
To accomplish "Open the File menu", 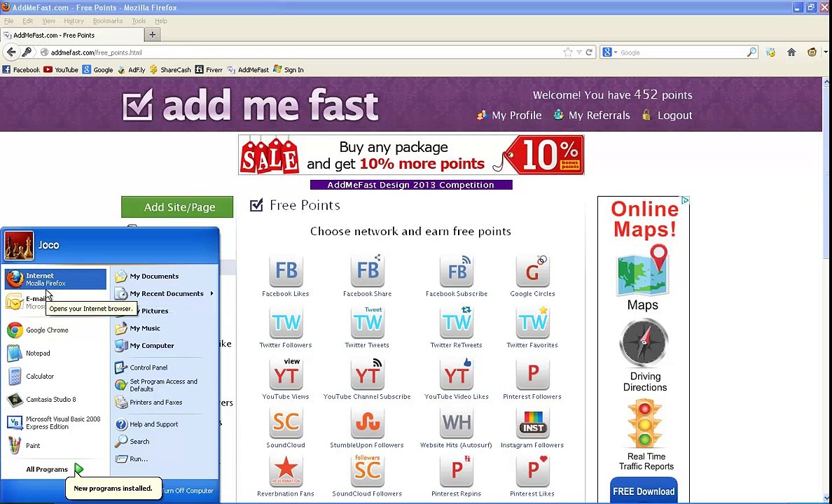I will (x=9, y=21).
